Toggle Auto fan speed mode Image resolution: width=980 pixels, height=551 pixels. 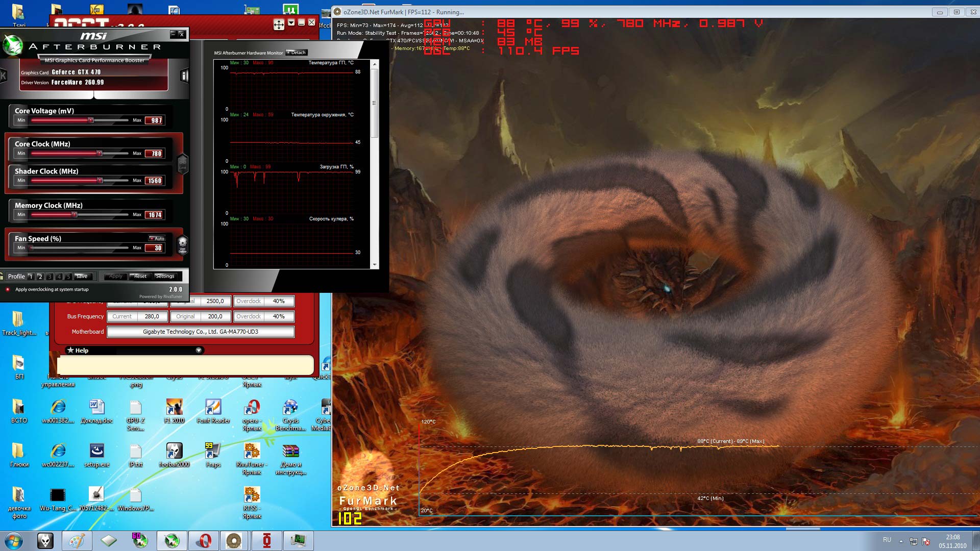157,238
